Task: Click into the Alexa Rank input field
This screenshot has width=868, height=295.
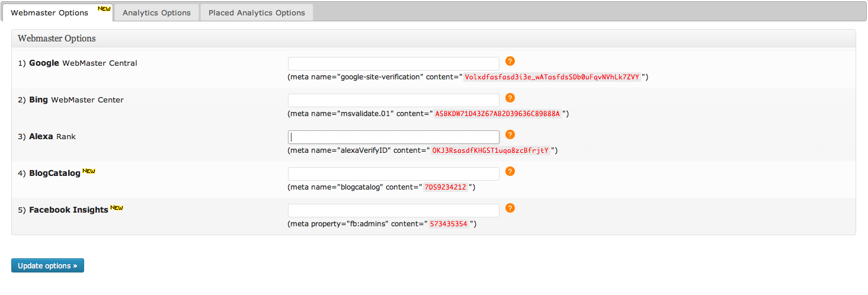Action: pyautogui.click(x=393, y=137)
